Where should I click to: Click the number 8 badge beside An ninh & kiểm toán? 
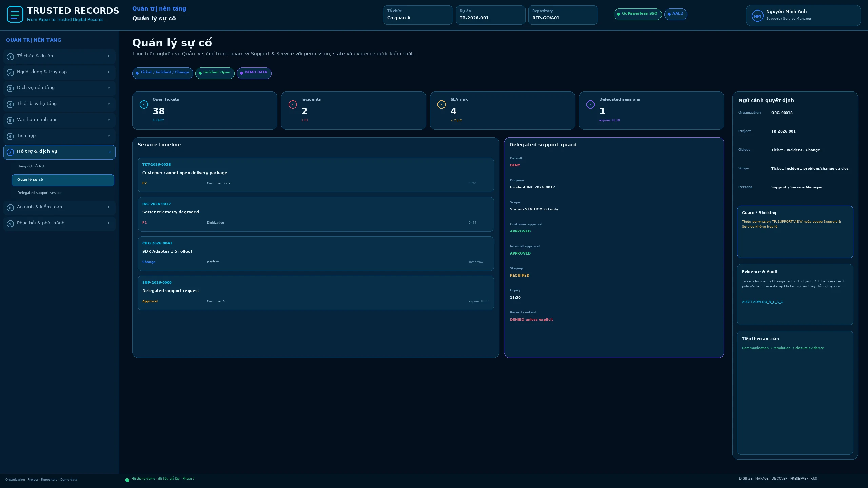click(x=10, y=208)
